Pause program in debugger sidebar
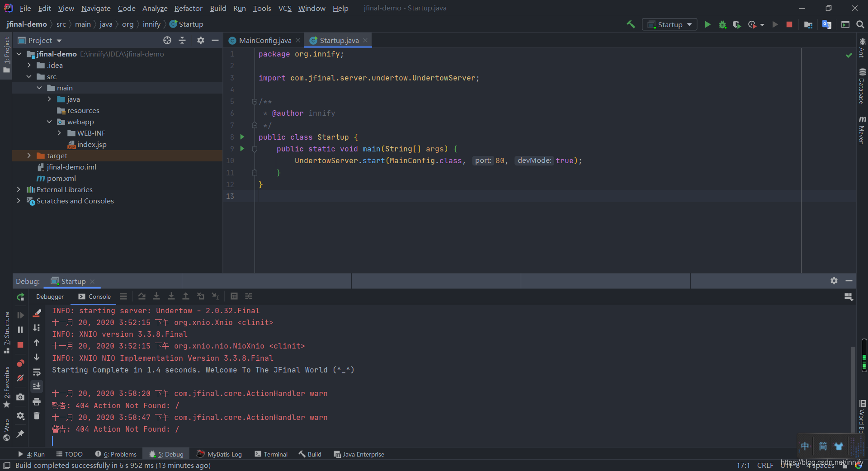 (x=20, y=330)
